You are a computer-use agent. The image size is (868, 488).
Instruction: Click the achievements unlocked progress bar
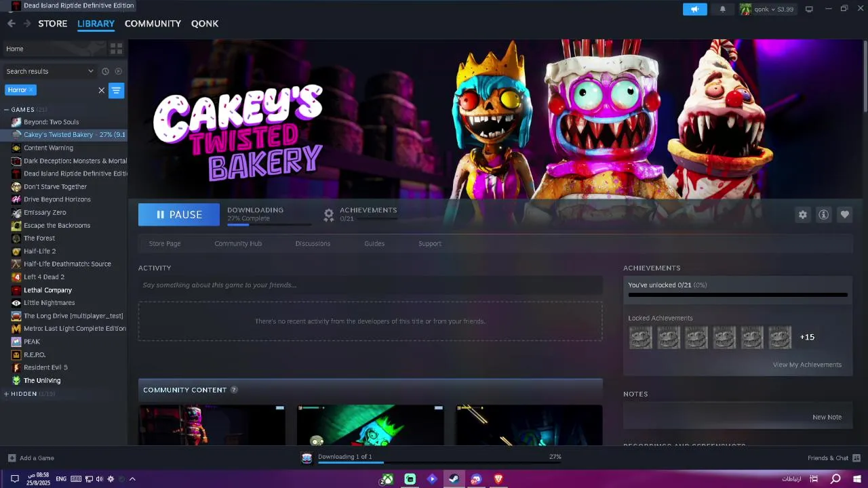tap(738, 295)
